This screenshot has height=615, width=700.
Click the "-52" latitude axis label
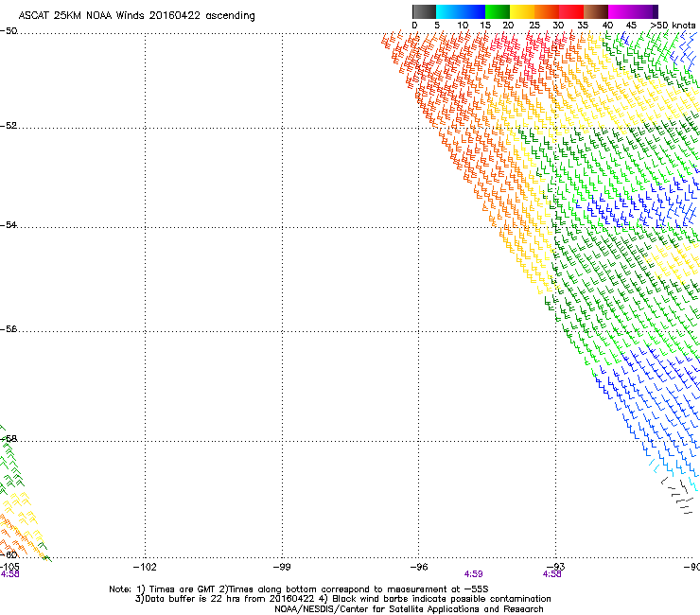9,126
